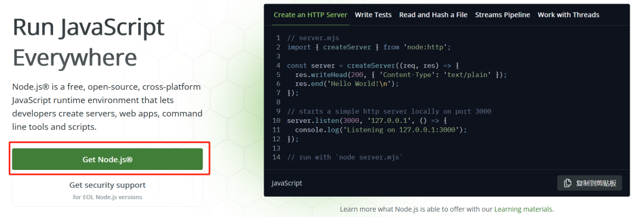The image size is (644, 217).
Task: Click the '// server.mjs' comment line
Action: [313, 38]
